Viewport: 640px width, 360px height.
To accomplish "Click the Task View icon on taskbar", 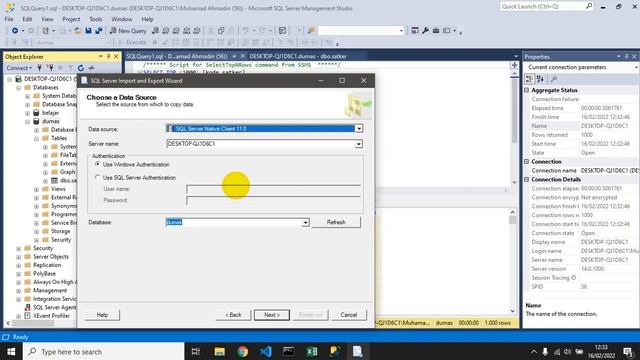I will [x=196, y=351].
